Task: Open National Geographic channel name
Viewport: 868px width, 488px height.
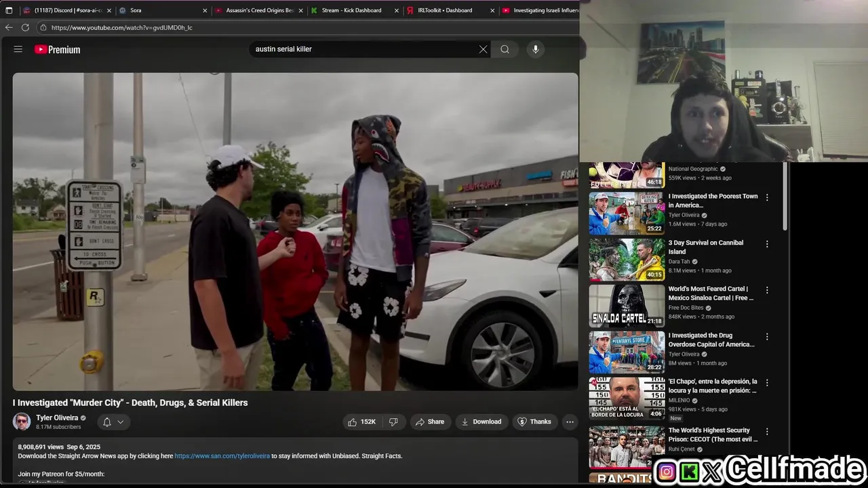Action: click(x=693, y=169)
